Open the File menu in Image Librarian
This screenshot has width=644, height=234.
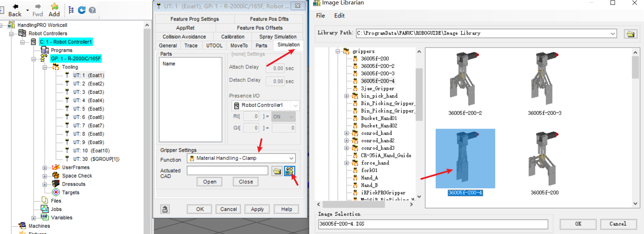pos(320,16)
